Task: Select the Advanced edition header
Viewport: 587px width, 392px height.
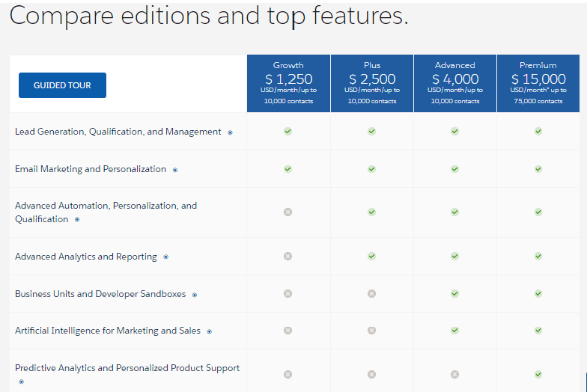Action: [455, 84]
